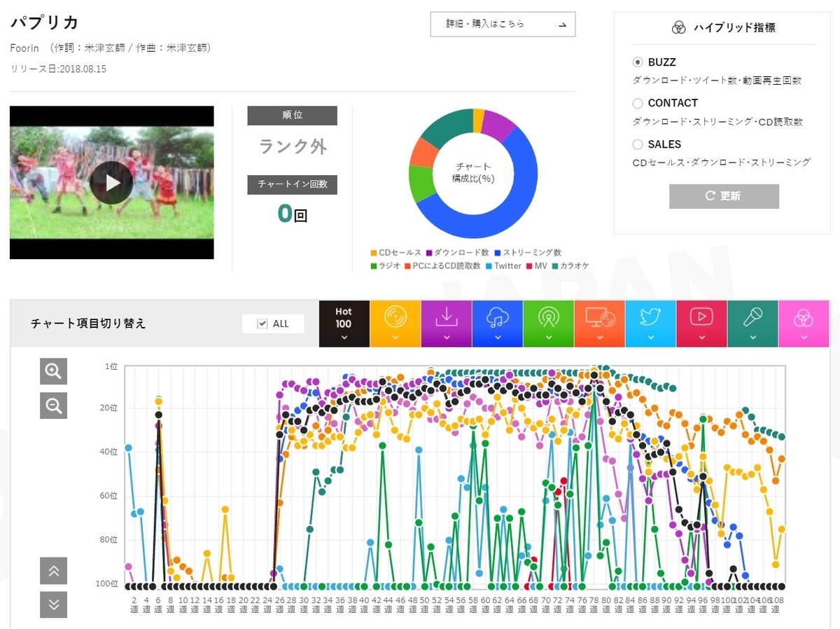Select the orange-red PC CD lookup icon tab
840x629 pixels.
coord(599,324)
